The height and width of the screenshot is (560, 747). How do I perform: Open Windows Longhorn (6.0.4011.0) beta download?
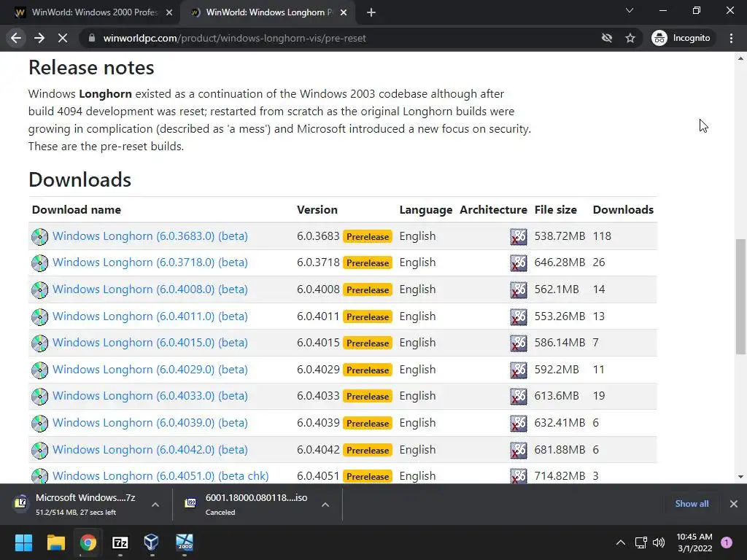150,316
